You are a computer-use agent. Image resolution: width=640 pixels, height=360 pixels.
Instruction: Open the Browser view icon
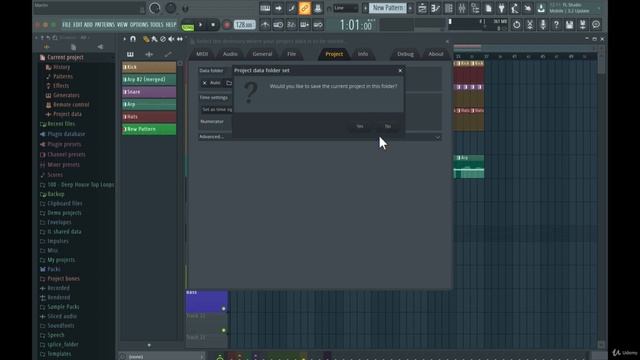pyautogui.click(x=475, y=8)
